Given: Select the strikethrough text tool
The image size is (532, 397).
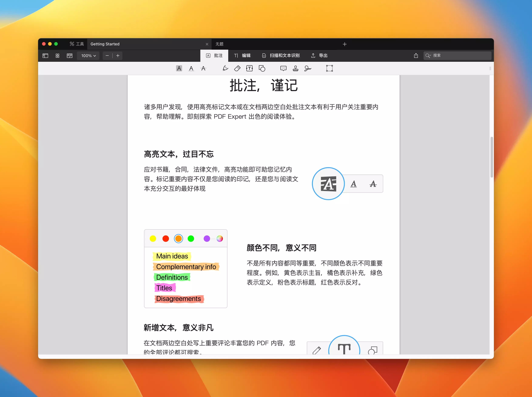Looking at the screenshot, I should coord(203,68).
